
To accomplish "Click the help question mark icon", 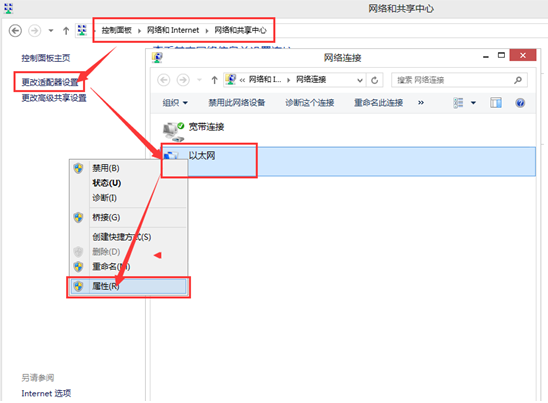I will (x=520, y=103).
